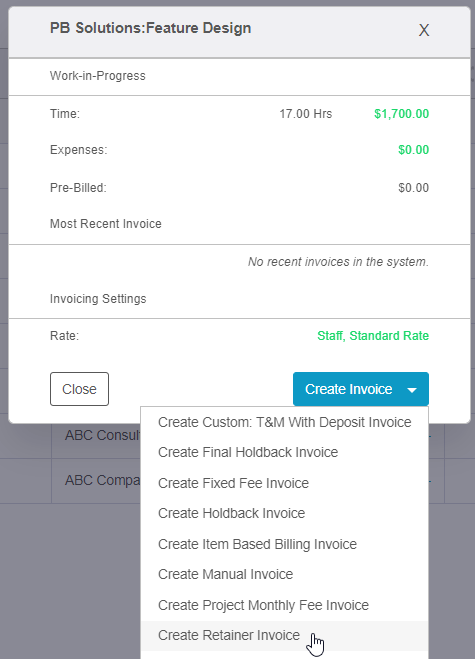
Task: Select Create Custom: T&M With Deposit Invoice
Action: click(285, 422)
